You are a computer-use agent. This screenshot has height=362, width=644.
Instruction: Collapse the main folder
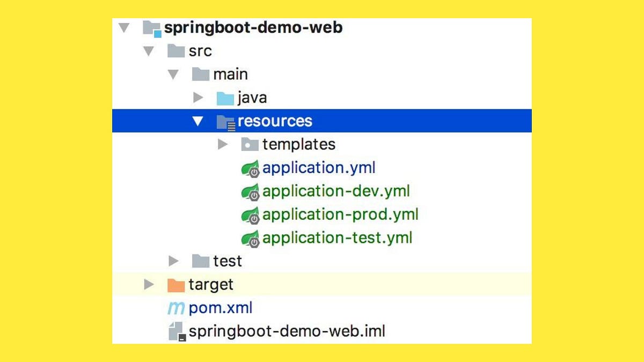pos(174,73)
